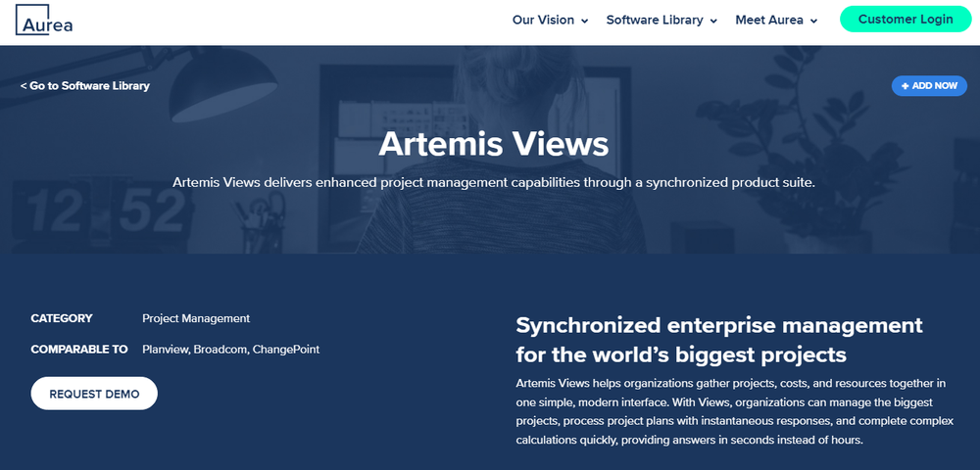Screen dimensions: 980x470
Task: Click the Project Management category value
Action: tap(196, 318)
